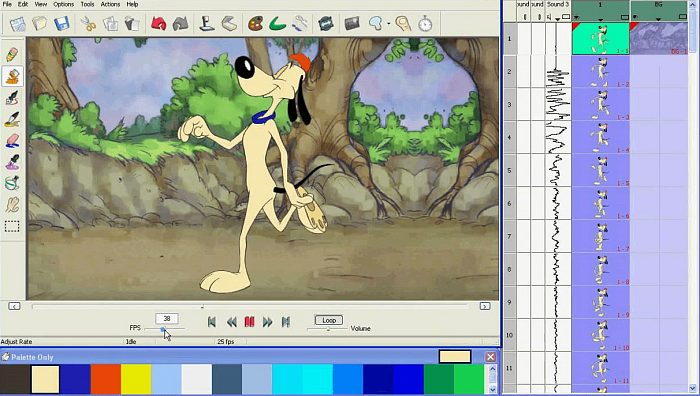The width and height of the screenshot is (700, 396).
Task: Jump to the last frame
Action: [x=286, y=322]
